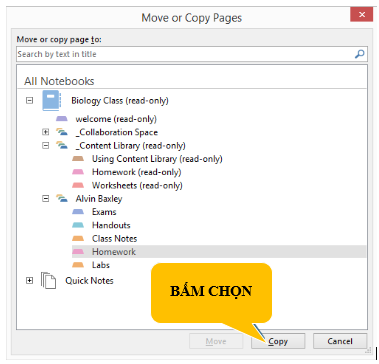Click the greyed-out Move button
The image size is (379, 364).
(x=216, y=341)
